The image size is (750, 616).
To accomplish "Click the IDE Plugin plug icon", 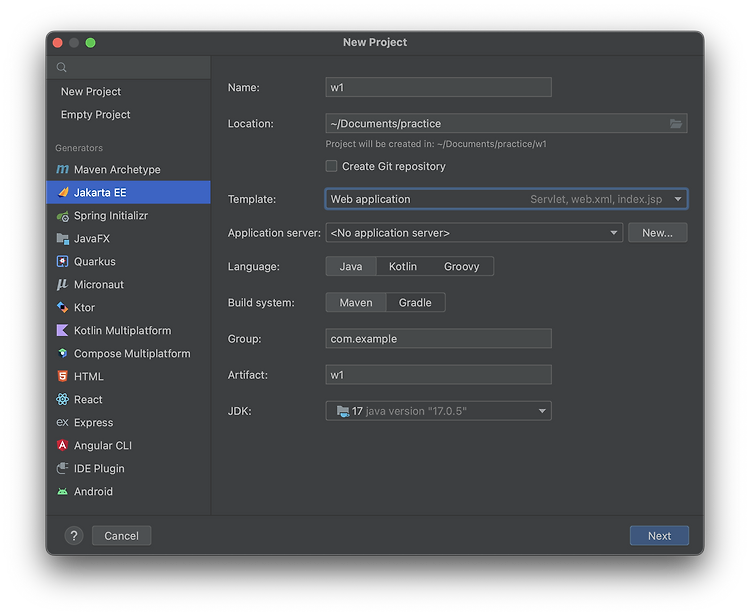I will [63, 468].
